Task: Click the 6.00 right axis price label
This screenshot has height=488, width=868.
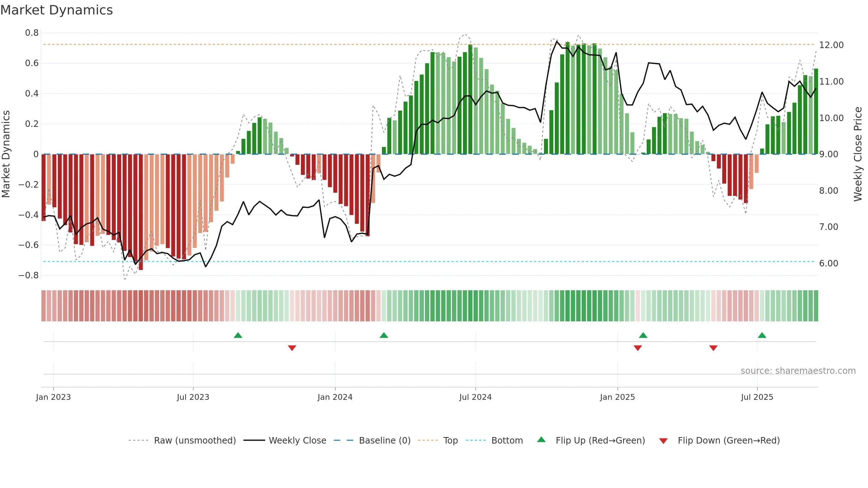Action: pyautogui.click(x=829, y=263)
